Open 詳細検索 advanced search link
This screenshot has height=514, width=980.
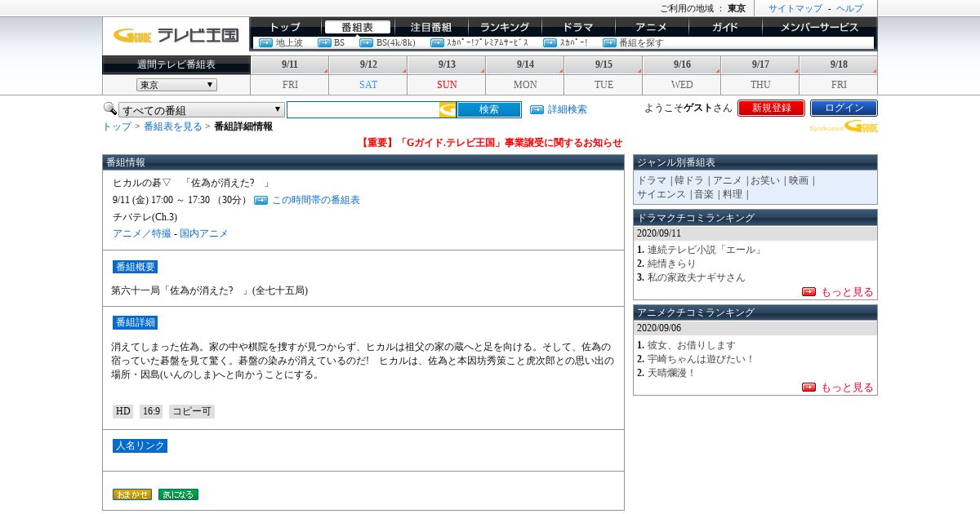[x=567, y=109]
